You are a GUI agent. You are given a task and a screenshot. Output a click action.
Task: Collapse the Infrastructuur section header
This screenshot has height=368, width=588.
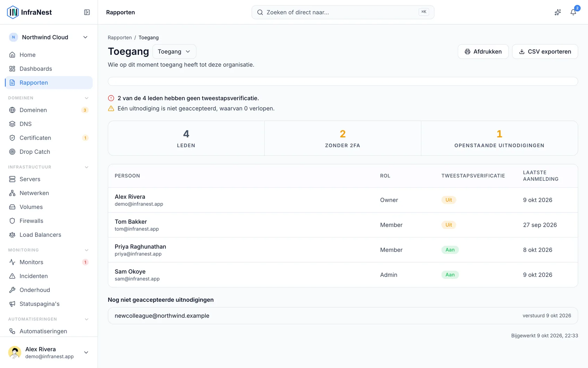click(x=49, y=167)
